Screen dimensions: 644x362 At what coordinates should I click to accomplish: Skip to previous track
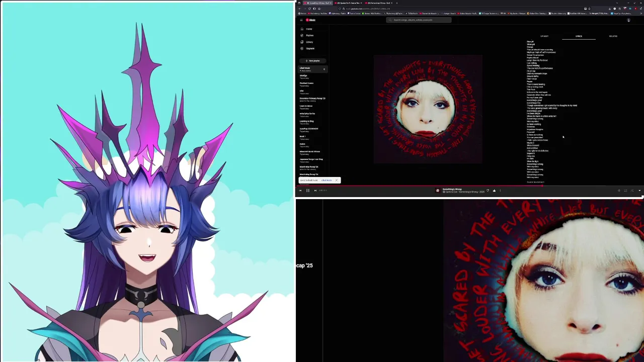click(300, 191)
